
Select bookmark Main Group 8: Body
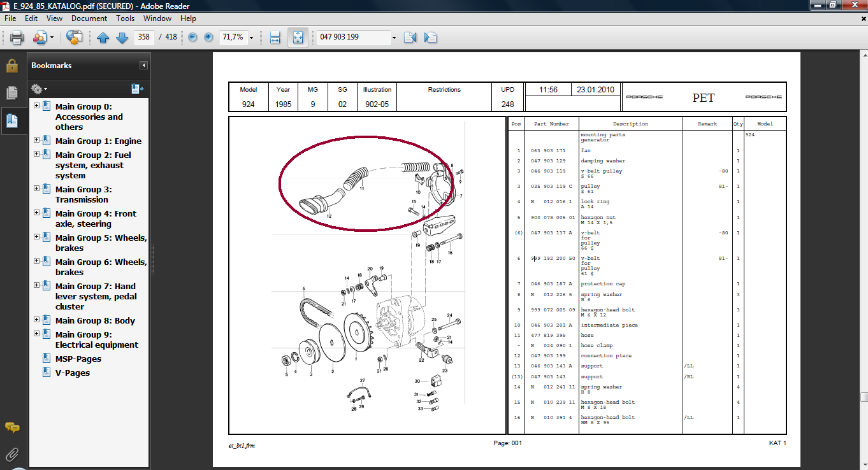pos(95,320)
